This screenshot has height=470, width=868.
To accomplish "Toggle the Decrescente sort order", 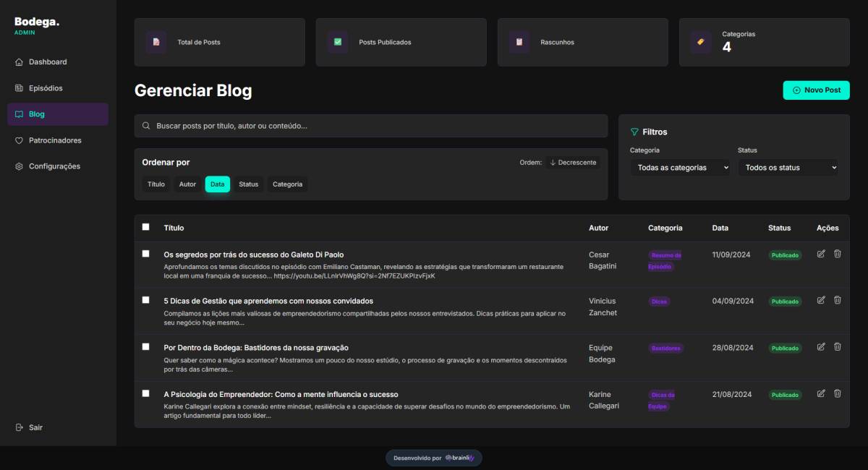I will coord(573,163).
